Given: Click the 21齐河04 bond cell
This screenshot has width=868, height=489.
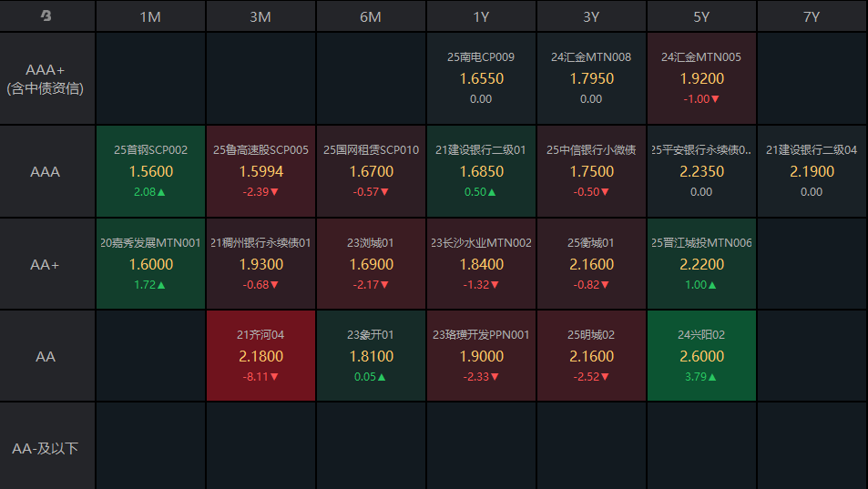Looking at the screenshot, I should point(260,356).
